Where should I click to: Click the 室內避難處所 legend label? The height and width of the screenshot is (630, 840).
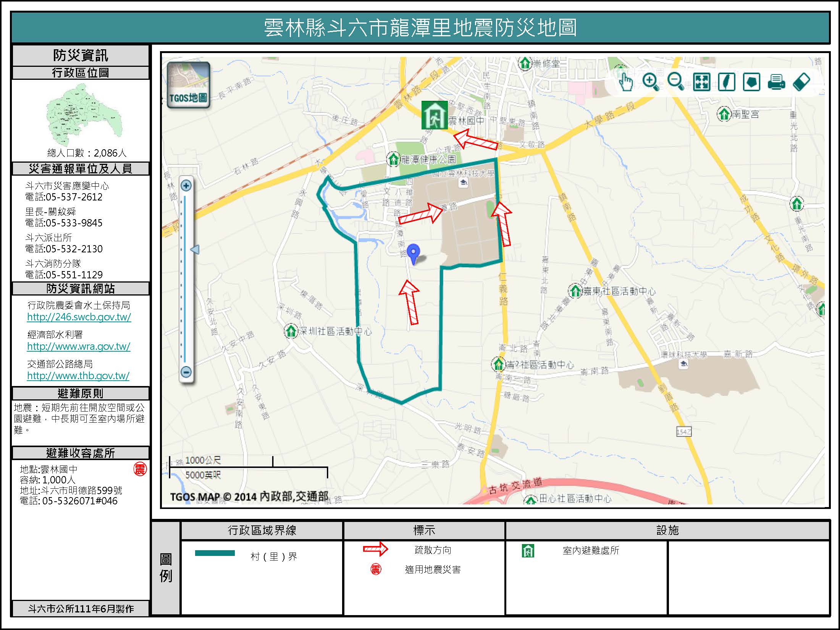(591, 551)
